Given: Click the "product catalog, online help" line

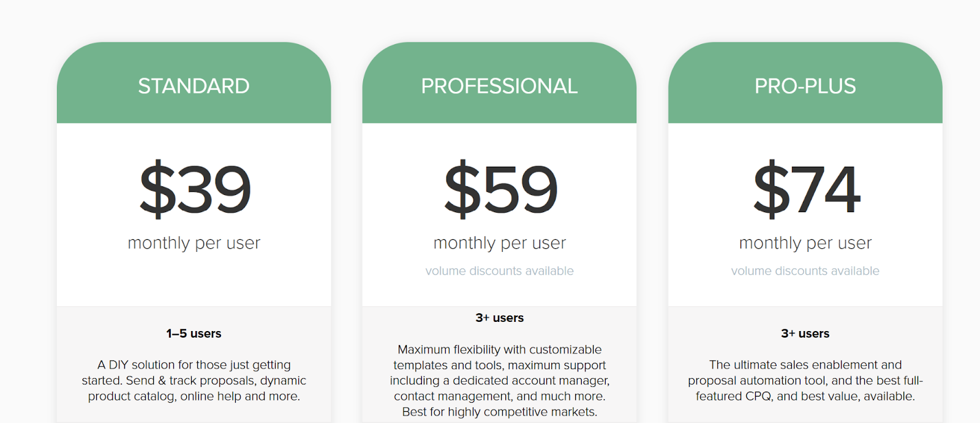Looking at the screenshot, I should point(194,397).
